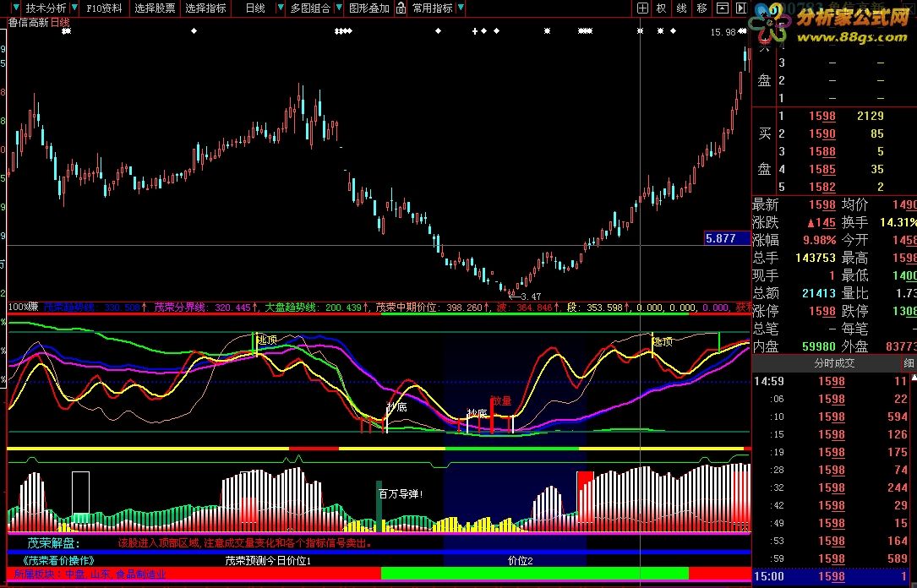Toggle the crosshair cursor icon
Viewport: 917px width, 588px height.
pyautogui.click(x=642, y=8)
